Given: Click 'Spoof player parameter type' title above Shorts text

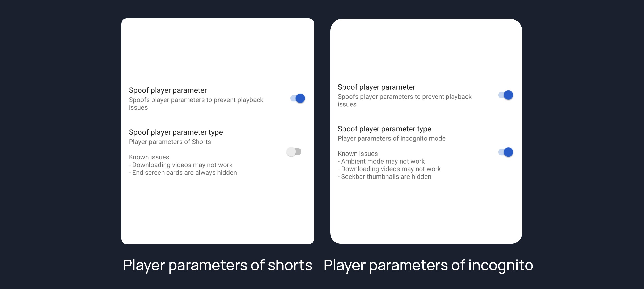Looking at the screenshot, I should click(176, 132).
